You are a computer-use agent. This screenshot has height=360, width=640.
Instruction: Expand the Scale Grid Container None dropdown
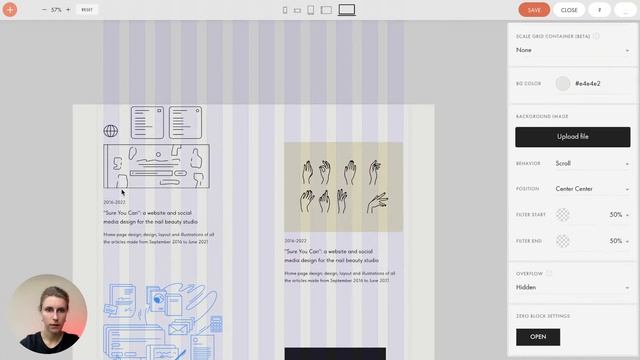click(x=572, y=50)
